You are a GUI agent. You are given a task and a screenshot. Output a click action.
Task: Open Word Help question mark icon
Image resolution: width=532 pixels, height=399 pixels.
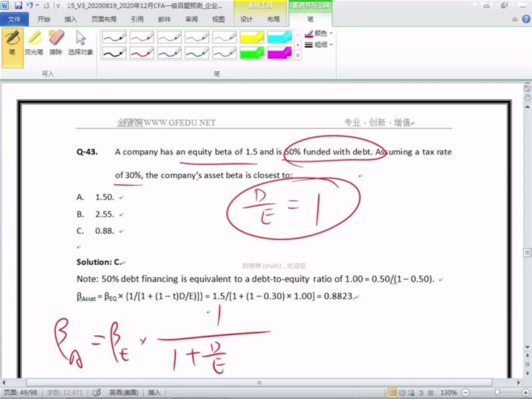pyautogui.click(x=526, y=19)
